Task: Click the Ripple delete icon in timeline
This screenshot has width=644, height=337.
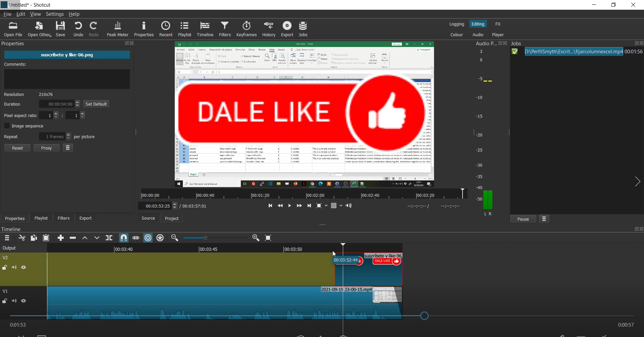Action: pos(73,238)
